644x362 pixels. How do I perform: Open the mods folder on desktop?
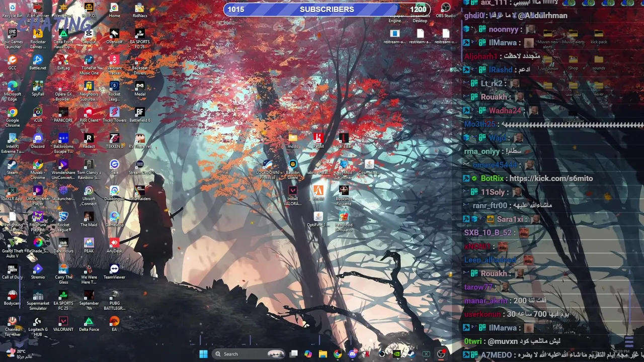coord(292,141)
